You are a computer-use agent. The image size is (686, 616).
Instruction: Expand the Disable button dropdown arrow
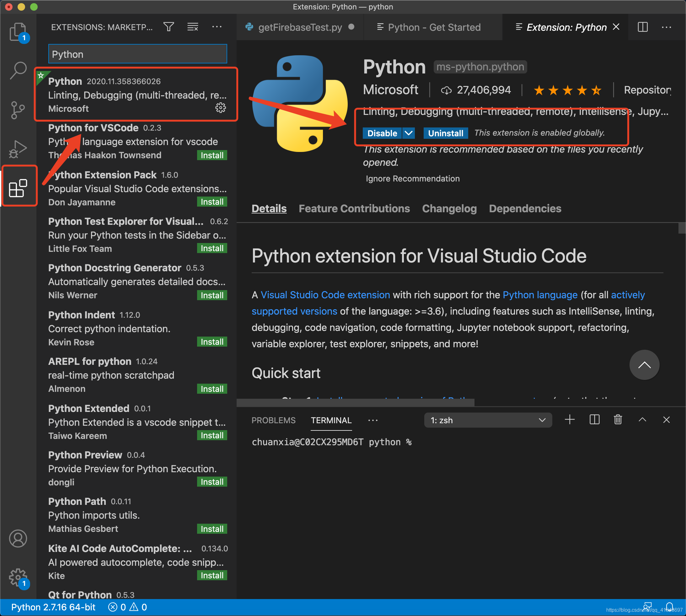(x=409, y=133)
